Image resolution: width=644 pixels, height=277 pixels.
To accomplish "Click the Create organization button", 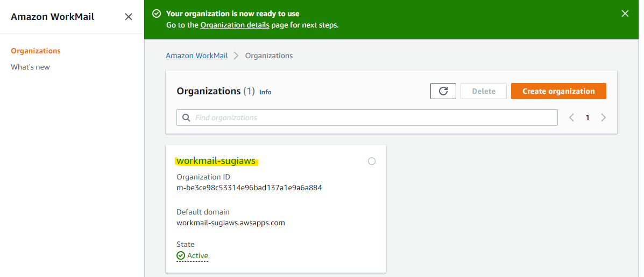I will (x=558, y=91).
